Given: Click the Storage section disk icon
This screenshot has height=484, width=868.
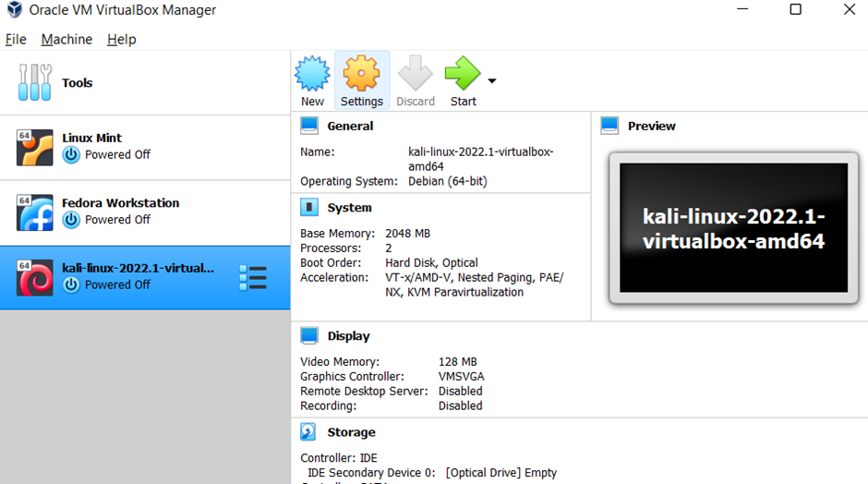Looking at the screenshot, I should 308,431.
